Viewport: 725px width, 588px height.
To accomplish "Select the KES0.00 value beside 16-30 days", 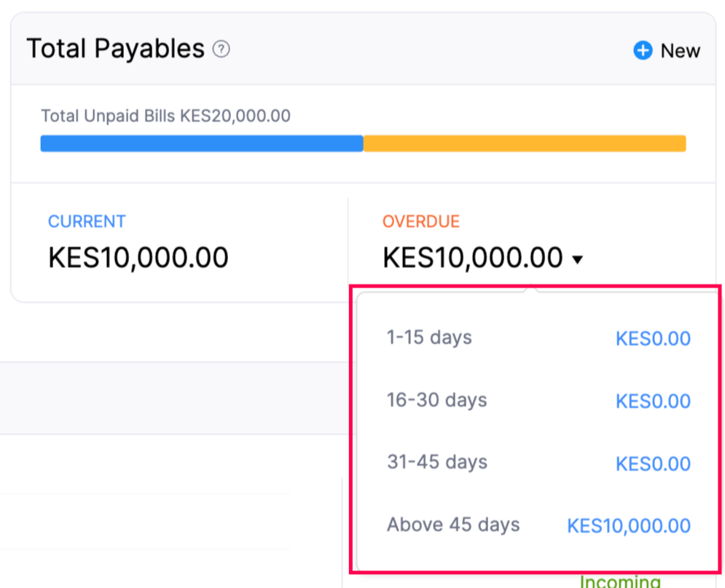I will coord(653,401).
